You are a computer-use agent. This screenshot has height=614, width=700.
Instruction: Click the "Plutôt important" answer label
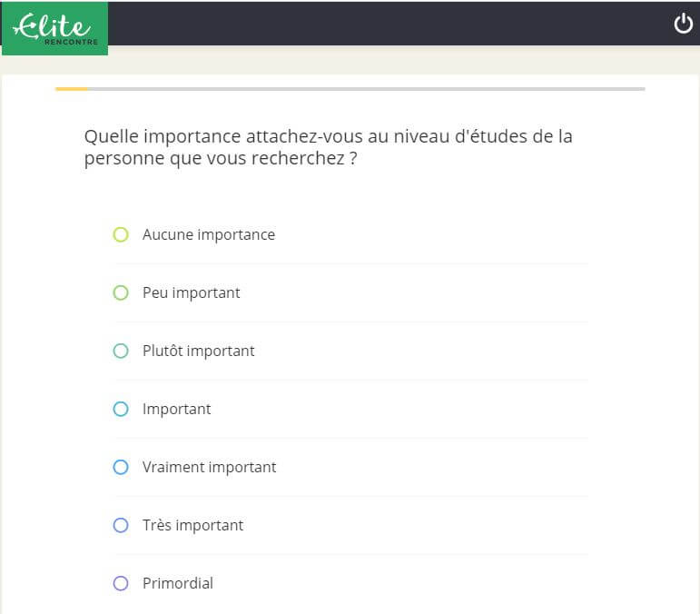(x=198, y=352)
